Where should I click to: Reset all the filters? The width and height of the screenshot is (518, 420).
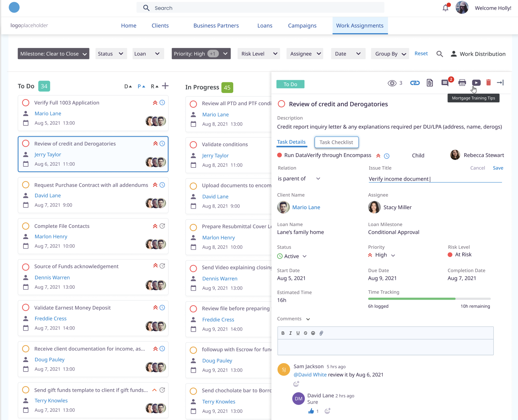tap(421, 54)
